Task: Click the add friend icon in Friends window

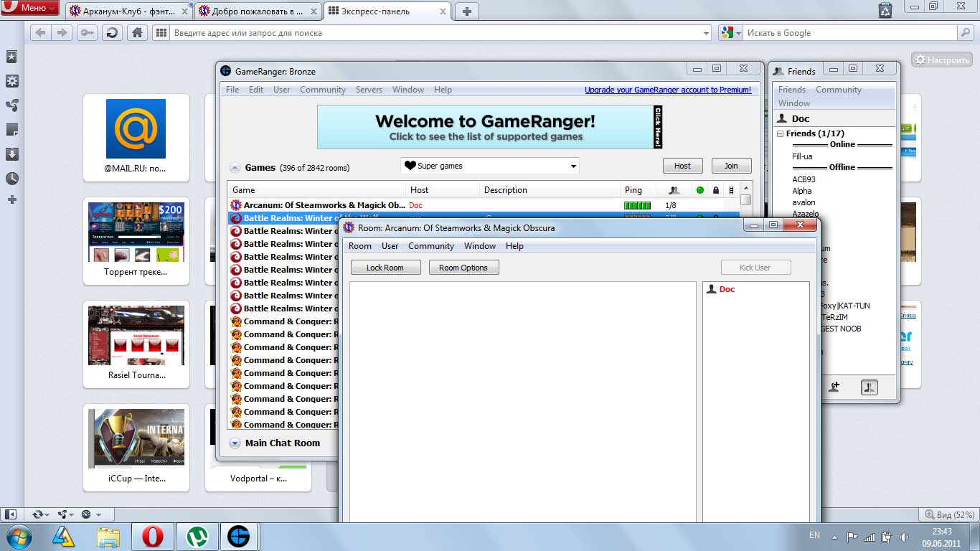Action: [834, 387]
